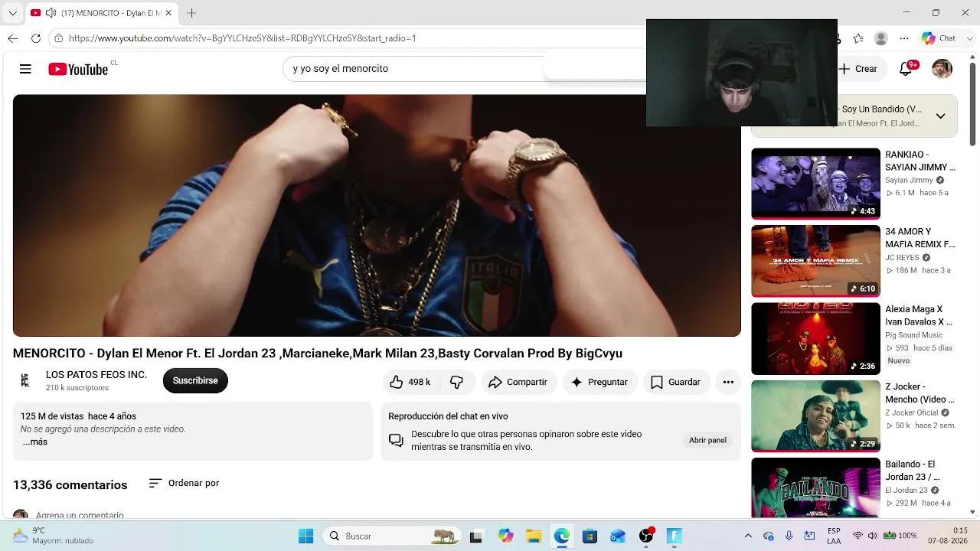Launch Copilot from the taskbar
Viewport: 980px width, 551px height.
click(x=505, y=536)
